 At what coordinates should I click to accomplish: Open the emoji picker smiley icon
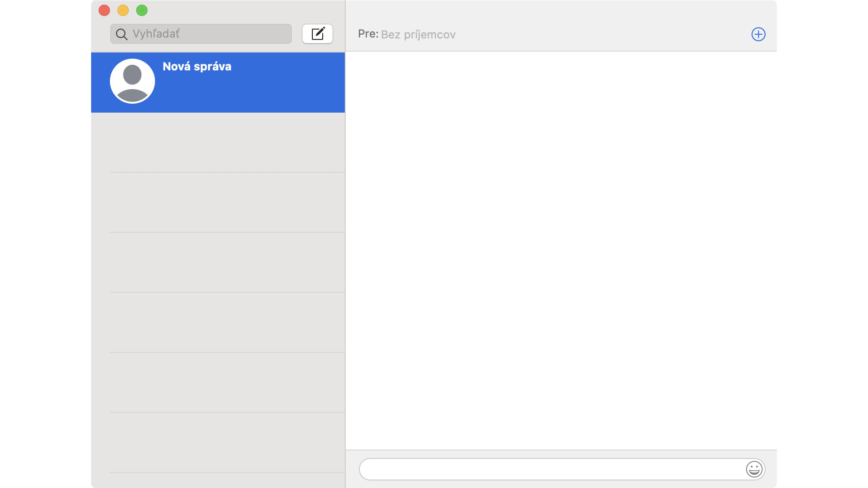tap(754, 469)
